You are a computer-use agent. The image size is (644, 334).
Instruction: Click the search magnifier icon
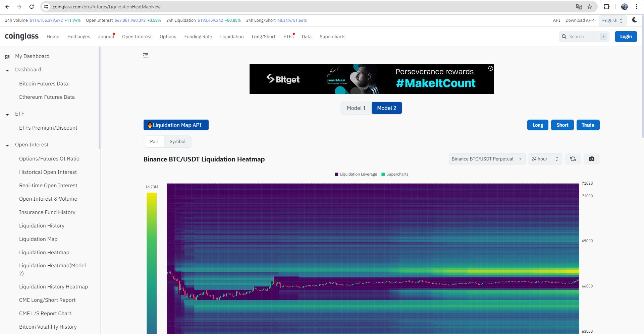coord(564,37)
